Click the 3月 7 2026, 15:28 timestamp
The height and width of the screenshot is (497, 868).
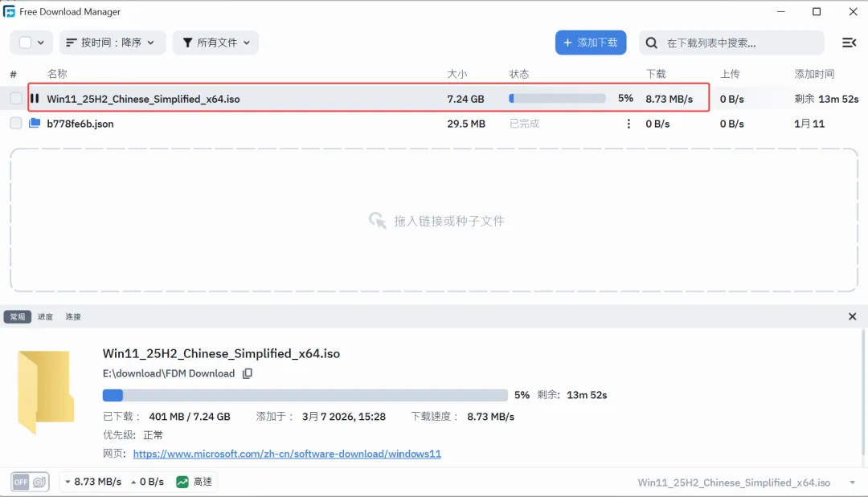344,416
